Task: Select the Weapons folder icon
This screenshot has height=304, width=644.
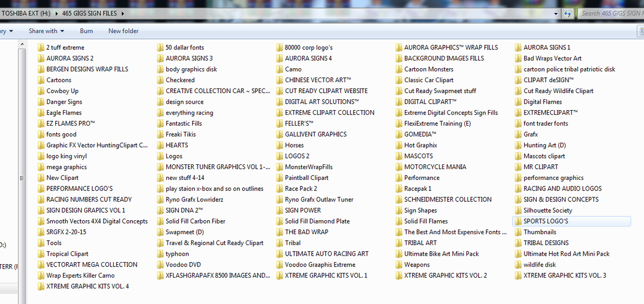Action: (x=399, y=264)
